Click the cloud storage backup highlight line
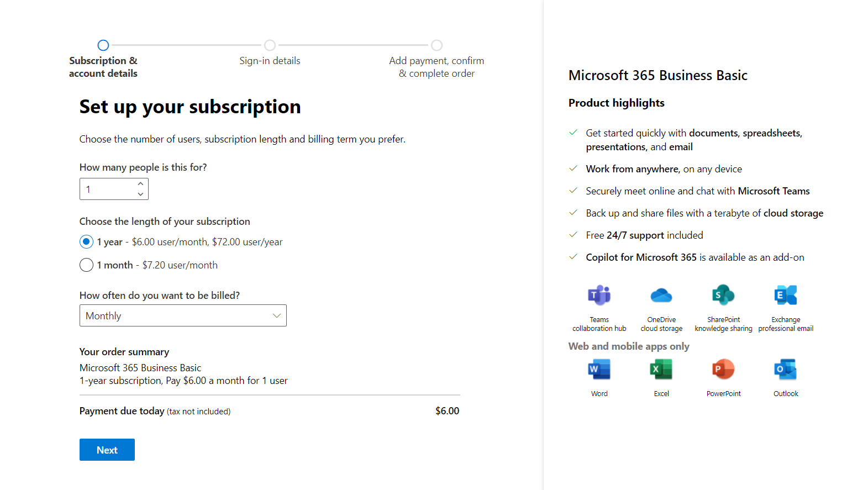Image resolution: width=868 pixels, height=490 pixels. click(704, 213)
